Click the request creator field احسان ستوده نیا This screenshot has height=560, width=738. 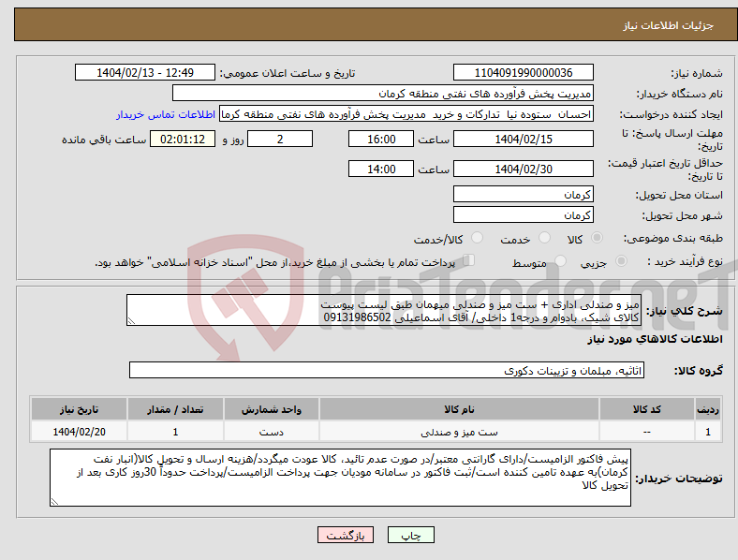click(x=406, y=114)
